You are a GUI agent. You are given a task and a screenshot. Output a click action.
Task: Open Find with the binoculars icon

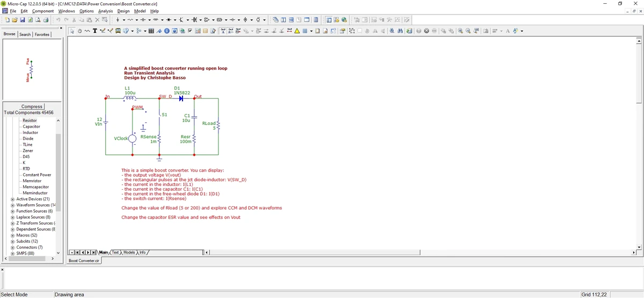tap(400, 31)
